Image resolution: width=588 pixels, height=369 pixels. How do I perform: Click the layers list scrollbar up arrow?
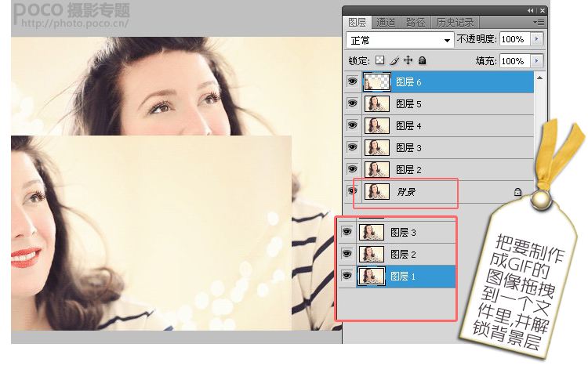[x=539, y=78]
